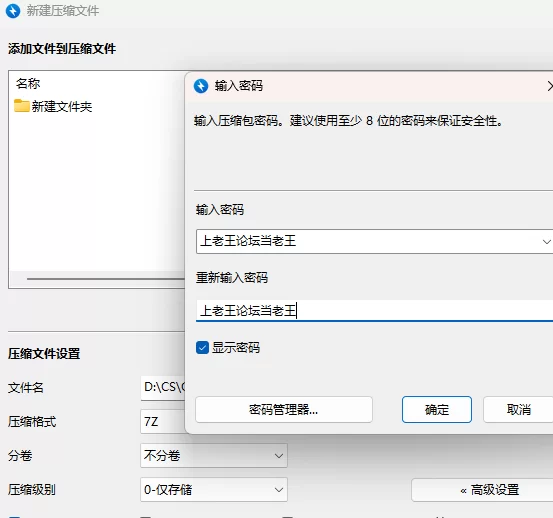The width and height of the screenshot is (553, 518).
Task: Click the 取消 button
Action: click(x=518, y=409)
